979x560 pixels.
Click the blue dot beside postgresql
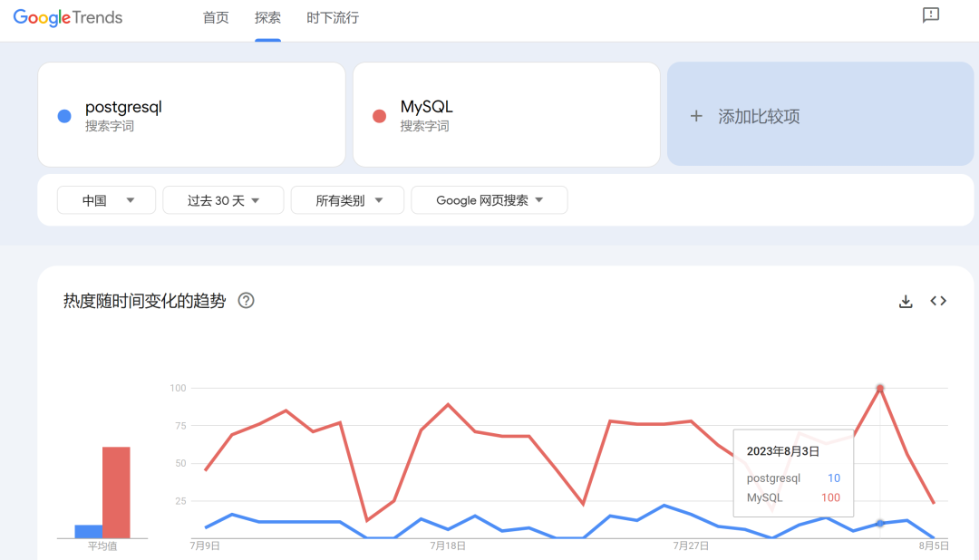(64, 116)
